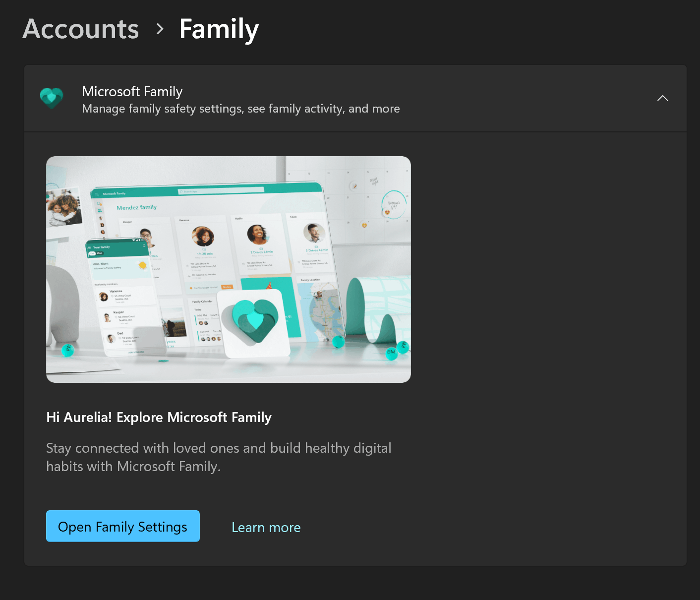Viewport: 700px width, 600px height.
Task: Click the car icon above '3 Drives 42min'
Action: tap(316, 246)
